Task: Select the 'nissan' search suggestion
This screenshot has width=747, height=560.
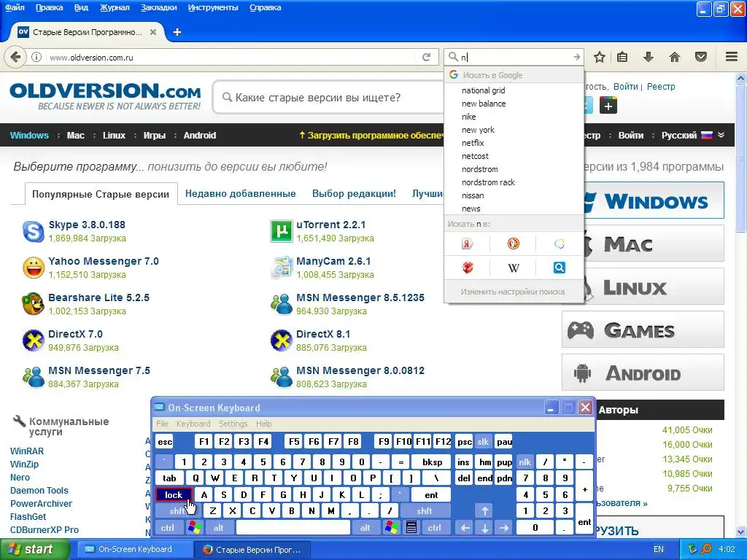Action: (514, 195)
